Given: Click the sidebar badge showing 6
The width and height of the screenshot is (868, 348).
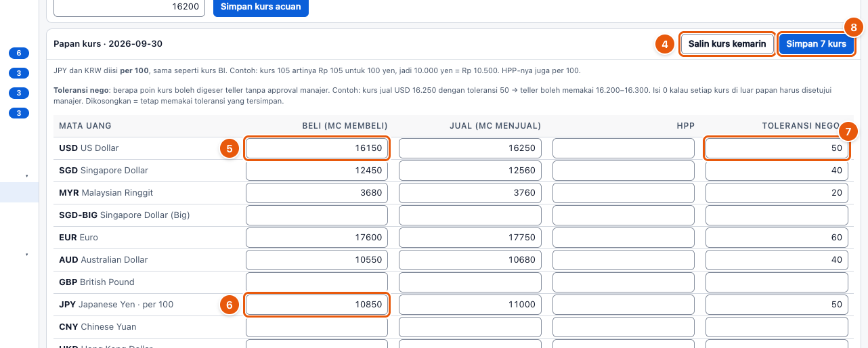Looking at the screenshot, I should 19,53.
